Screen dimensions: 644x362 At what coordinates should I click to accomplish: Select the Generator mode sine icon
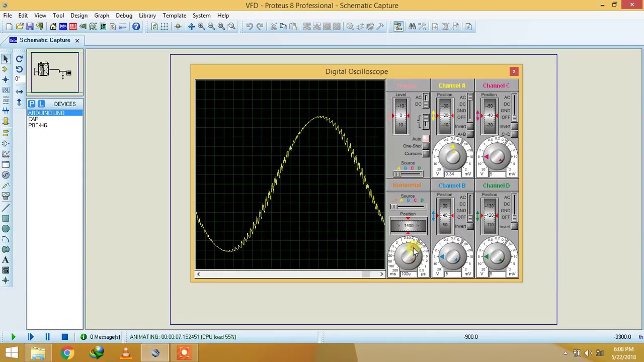[6, 175]
